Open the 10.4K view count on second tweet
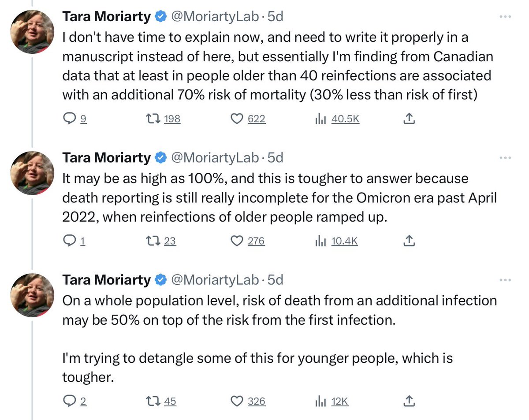 pyautogui.click(x=336, y=241)
